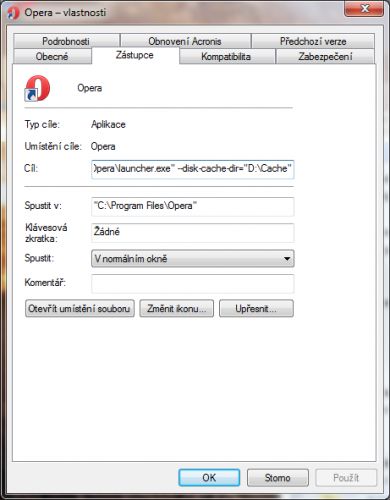Confirm with the OK button
The height and width of the screenshot is (500, 390).
pyautogui.click(x=209, y=478)
